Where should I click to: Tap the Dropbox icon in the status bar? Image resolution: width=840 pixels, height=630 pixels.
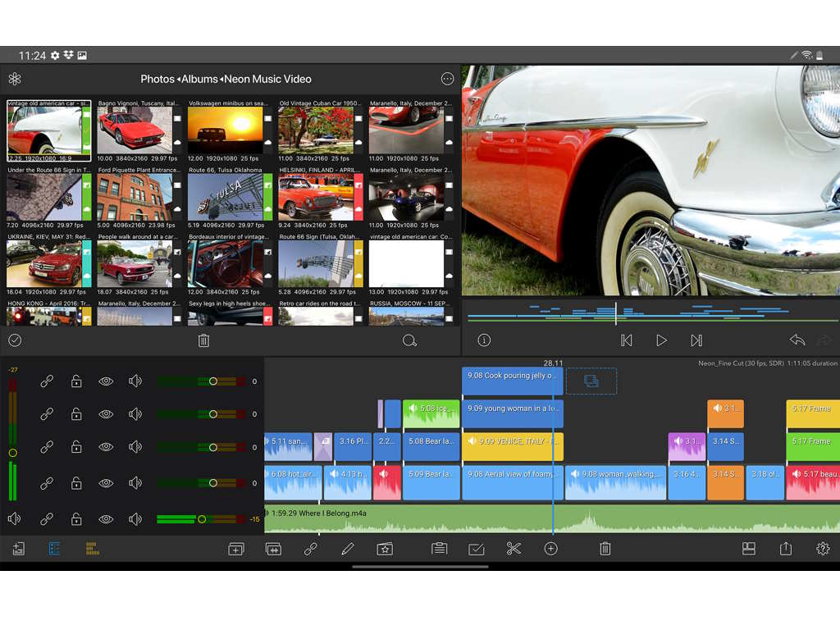point(69,55)
